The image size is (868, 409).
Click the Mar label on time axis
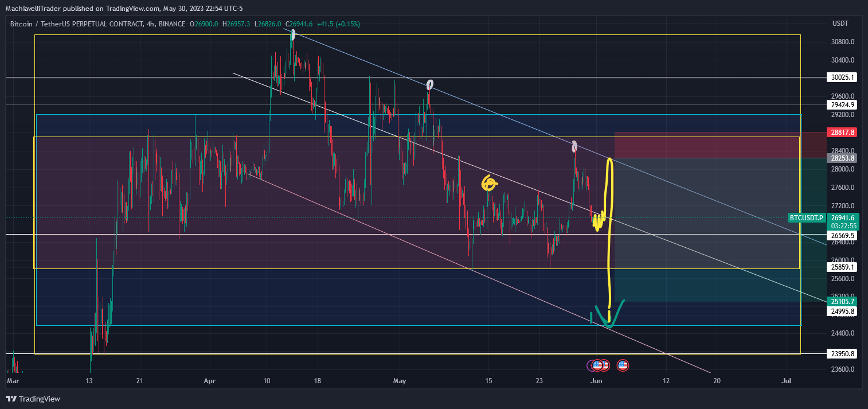click(x=13, y=380)
